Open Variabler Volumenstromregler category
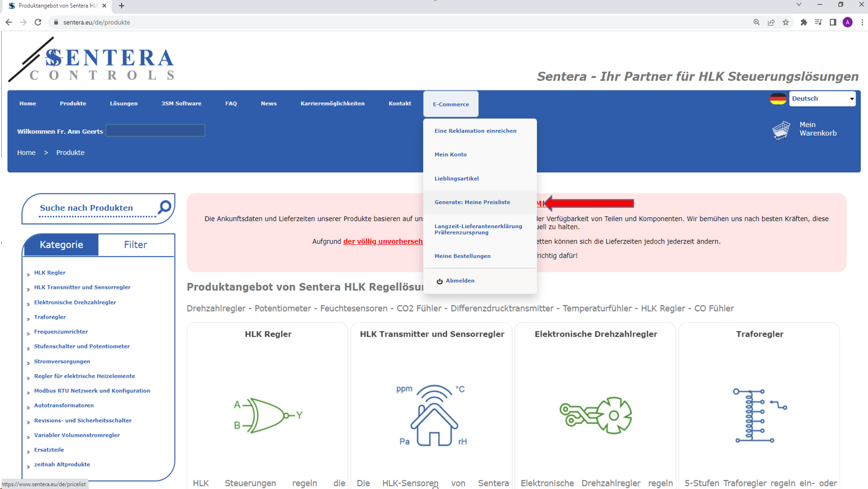Viewport: 868px width, 489px height. coord(77,435)
